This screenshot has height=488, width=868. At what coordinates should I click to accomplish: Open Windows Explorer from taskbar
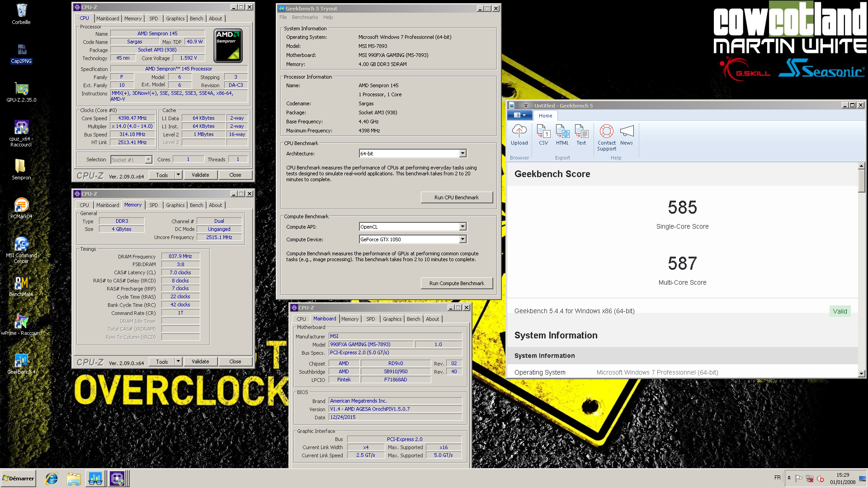coord(74,479)
